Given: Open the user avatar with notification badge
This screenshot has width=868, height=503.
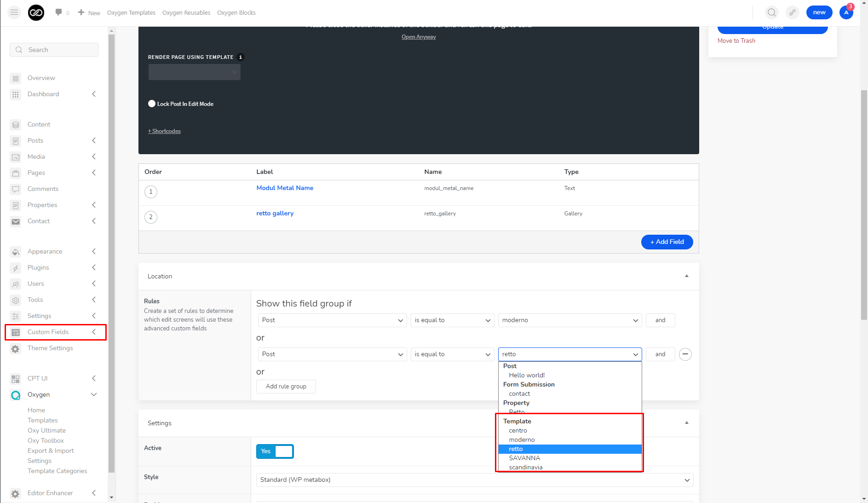Looking at the screenshot, I should [846, 12].
